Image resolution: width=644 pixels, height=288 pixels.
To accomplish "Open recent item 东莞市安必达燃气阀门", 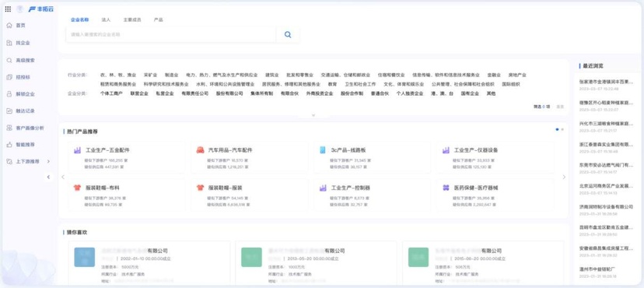I will (x=606, y=165).
